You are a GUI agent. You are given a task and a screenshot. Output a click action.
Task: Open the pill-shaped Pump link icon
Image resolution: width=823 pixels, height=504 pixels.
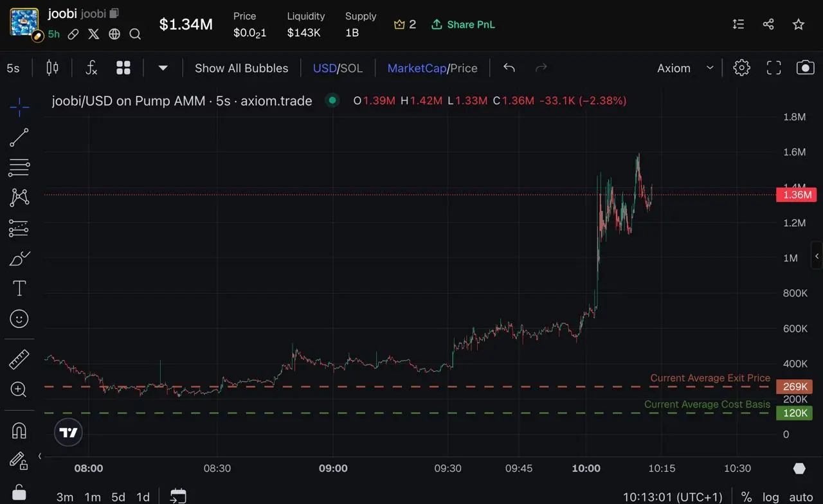coord(73,34)
